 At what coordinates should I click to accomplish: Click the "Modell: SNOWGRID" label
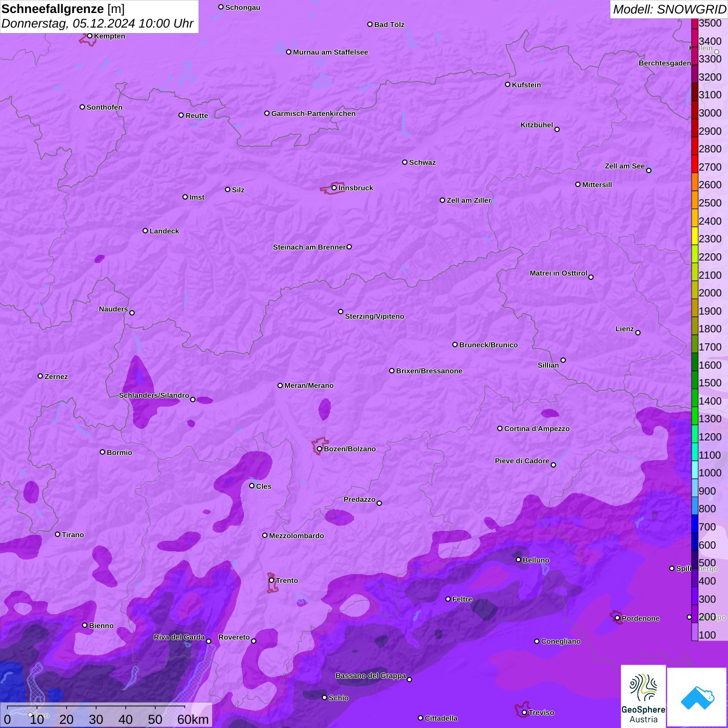669,9
